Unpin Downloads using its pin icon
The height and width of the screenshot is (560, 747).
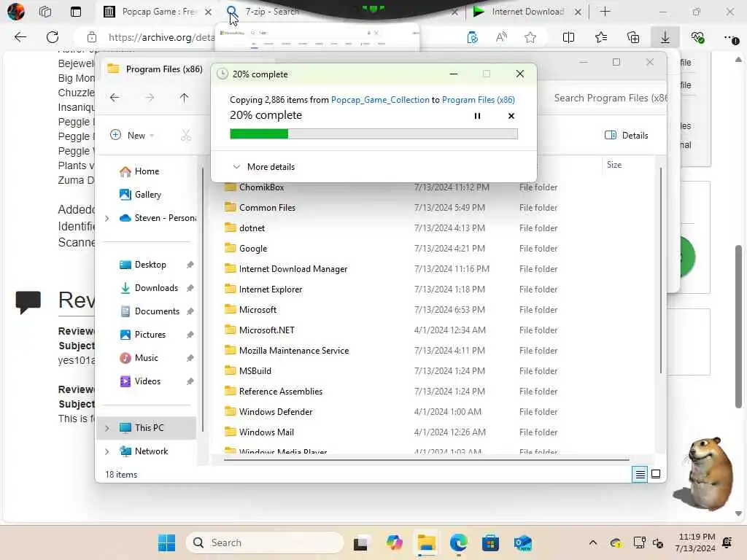point(190,288)
